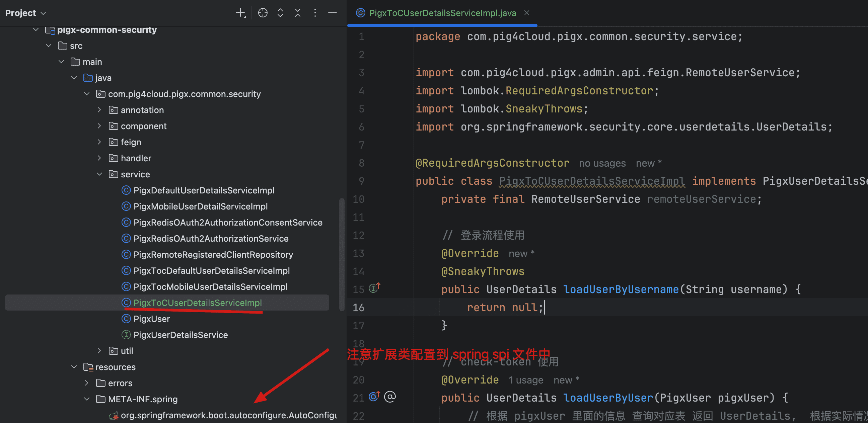
Task: Expand the util package
Action: [99, 351]
